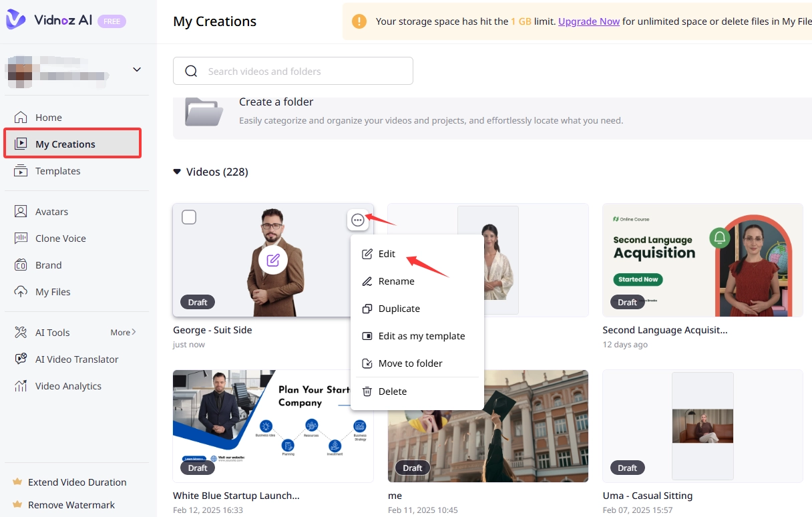Open the Clone Voice page

coord(60,238)
